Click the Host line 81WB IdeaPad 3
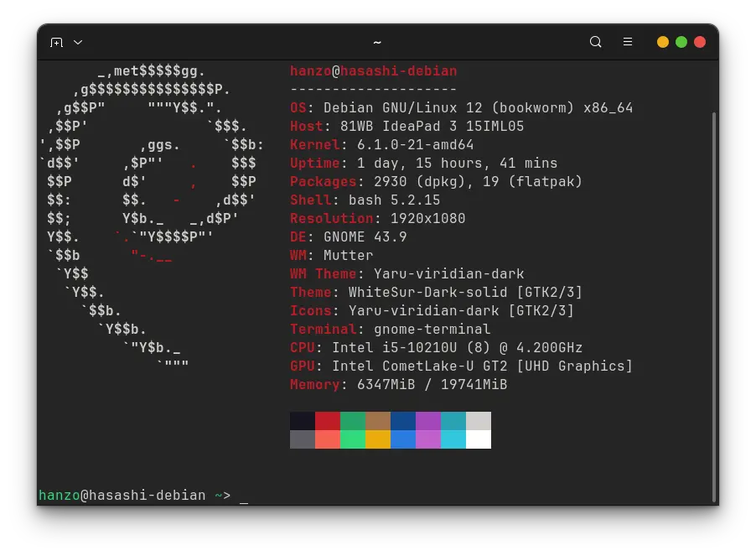The height and width of the screenshot is (556, 756). (407, 126)
